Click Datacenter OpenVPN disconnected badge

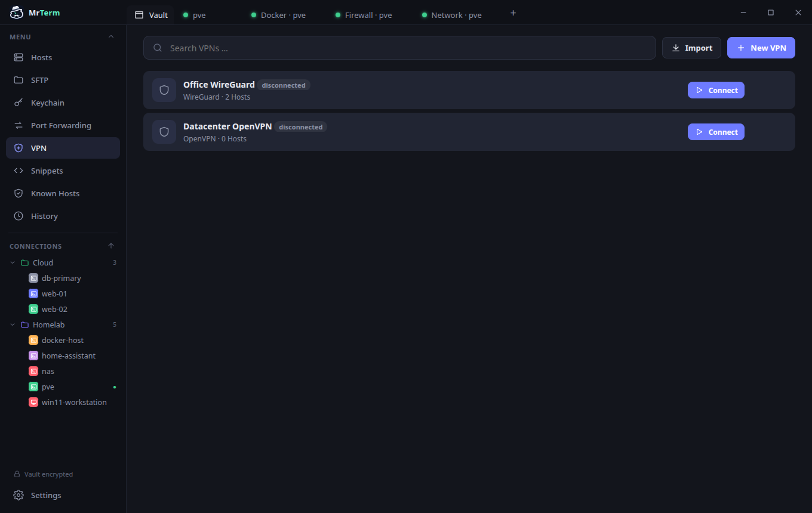pyautogui.click(x=301, y=127)
